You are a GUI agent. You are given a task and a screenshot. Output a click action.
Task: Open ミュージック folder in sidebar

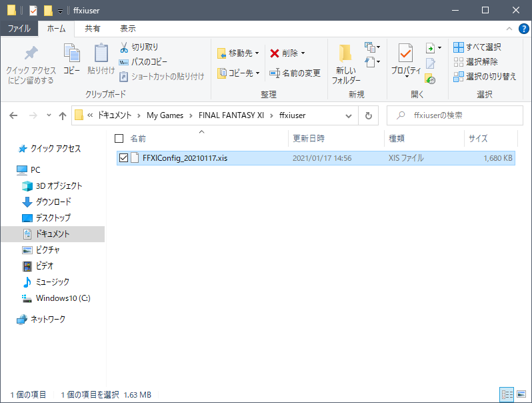coord(46,282)
